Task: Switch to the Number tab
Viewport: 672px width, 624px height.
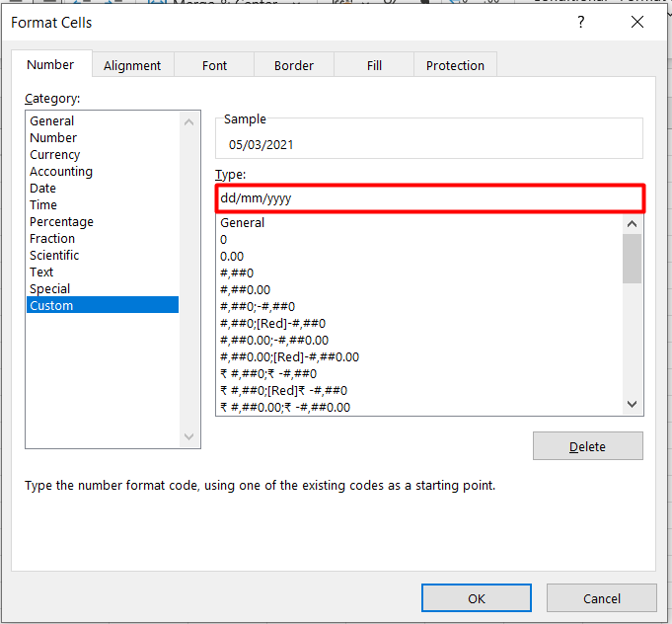Action: [50, 65]
